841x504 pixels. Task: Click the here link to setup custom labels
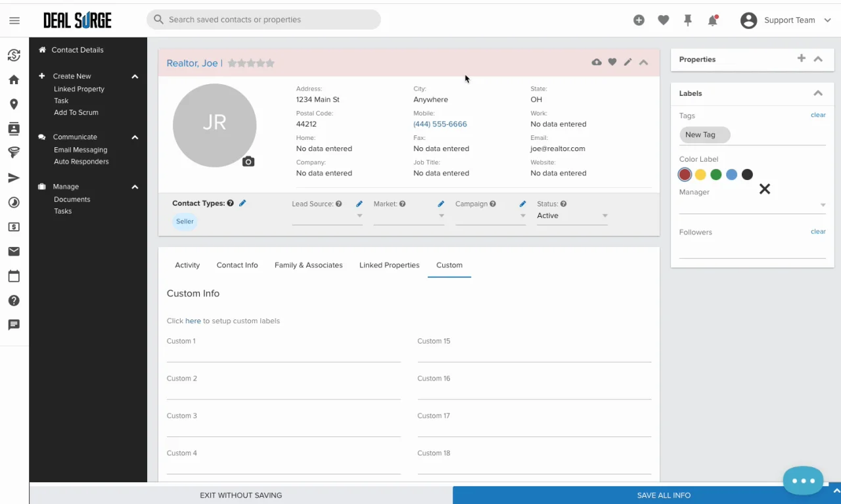[193, 321]
